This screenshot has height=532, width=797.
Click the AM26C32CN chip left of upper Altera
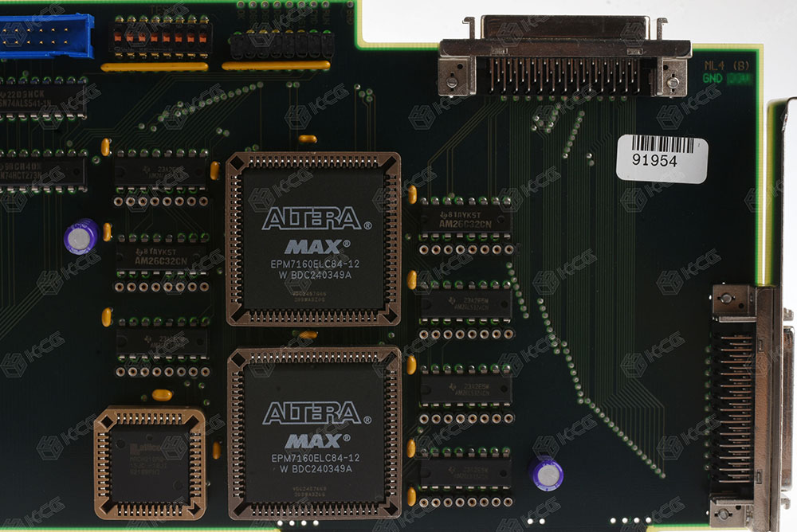click(x=161, y=256)
